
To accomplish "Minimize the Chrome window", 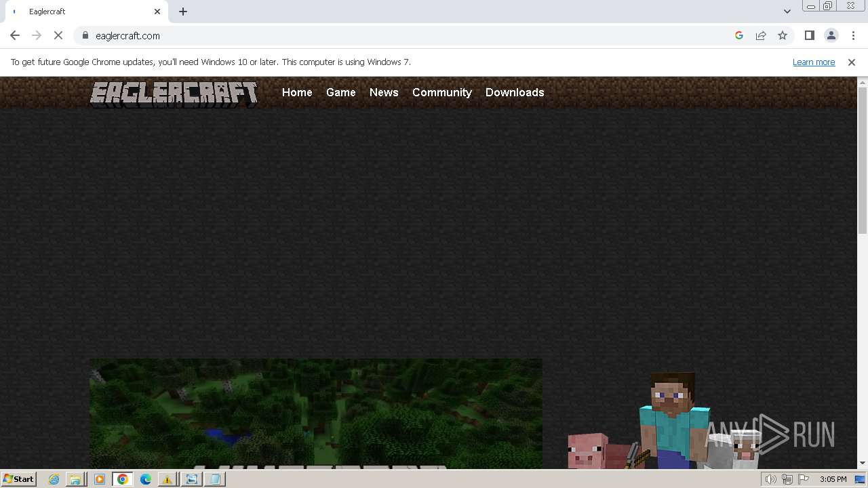I will pyautogui.click(x=810, y=5).
